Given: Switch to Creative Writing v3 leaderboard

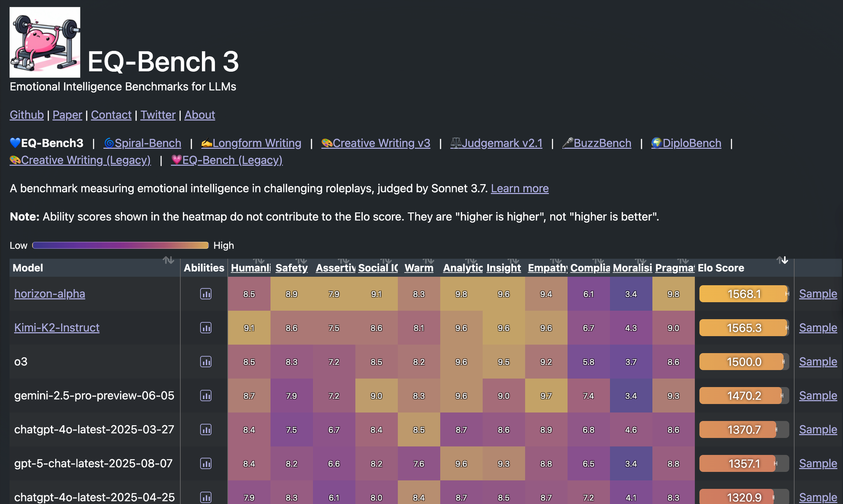Looking at the screenshot, I should pyautogui.click(x=376, y=143).
